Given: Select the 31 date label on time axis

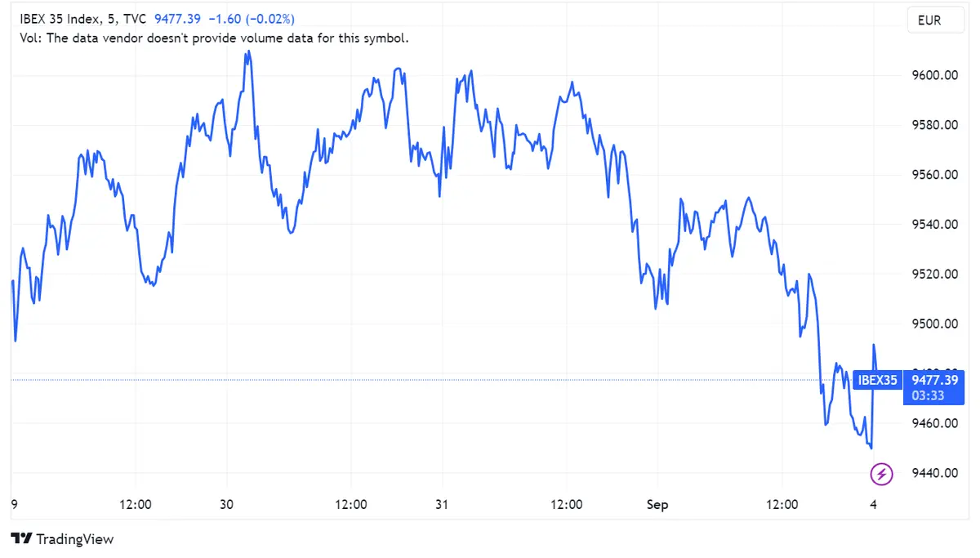Looking at the screenshot, I should [x=441, y=504].
